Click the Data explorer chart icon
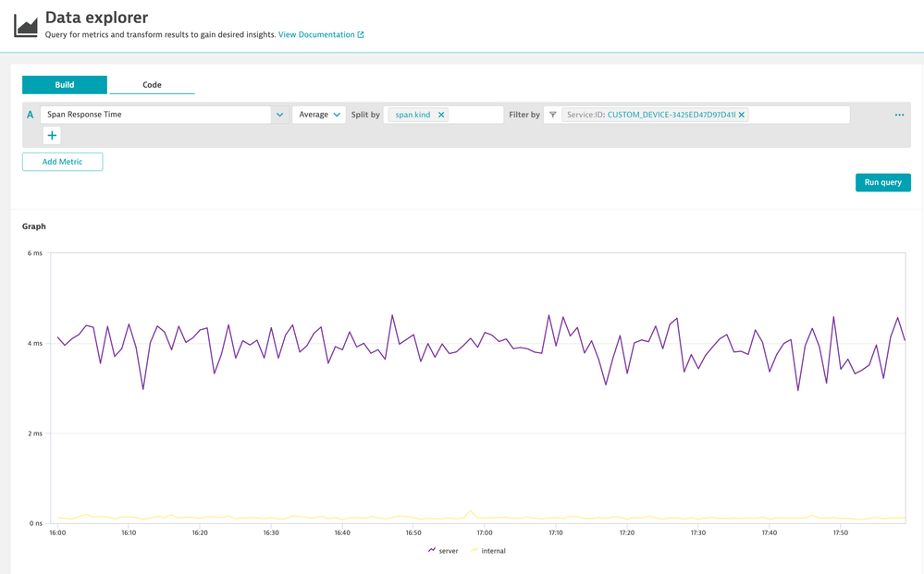The width and height of the screenshot is (924, 574). pyautogui.click(x=26, y=25)
